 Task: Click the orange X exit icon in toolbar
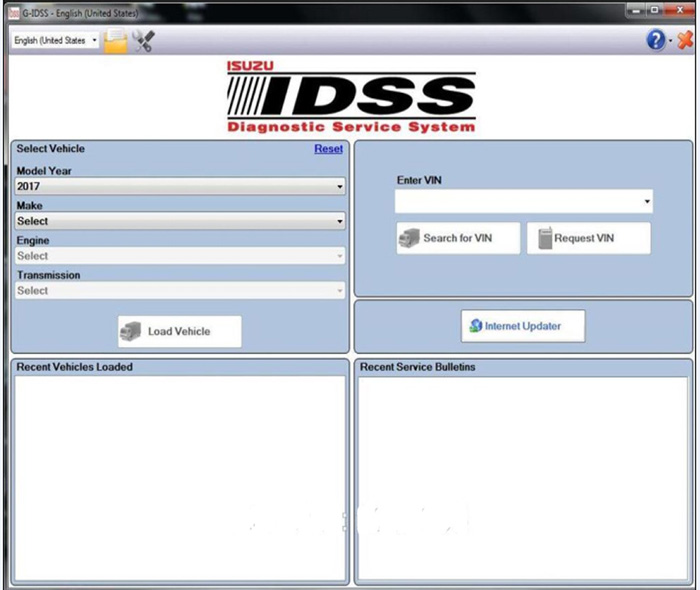(x=685, y=40)
